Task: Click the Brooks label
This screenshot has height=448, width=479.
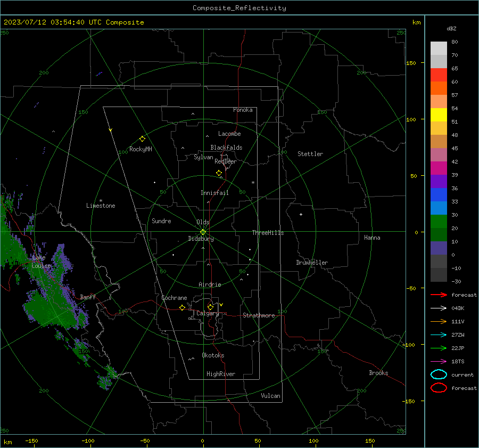Action: coord(378,373)
